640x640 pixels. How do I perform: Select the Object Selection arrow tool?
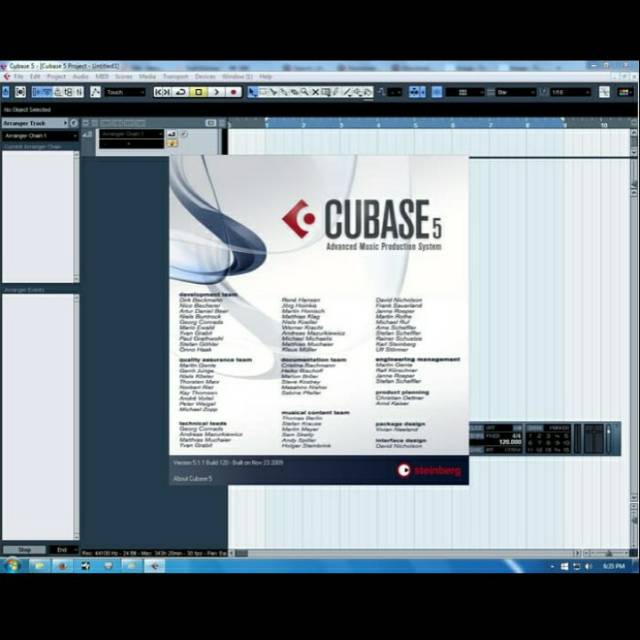tap(252, 92)
